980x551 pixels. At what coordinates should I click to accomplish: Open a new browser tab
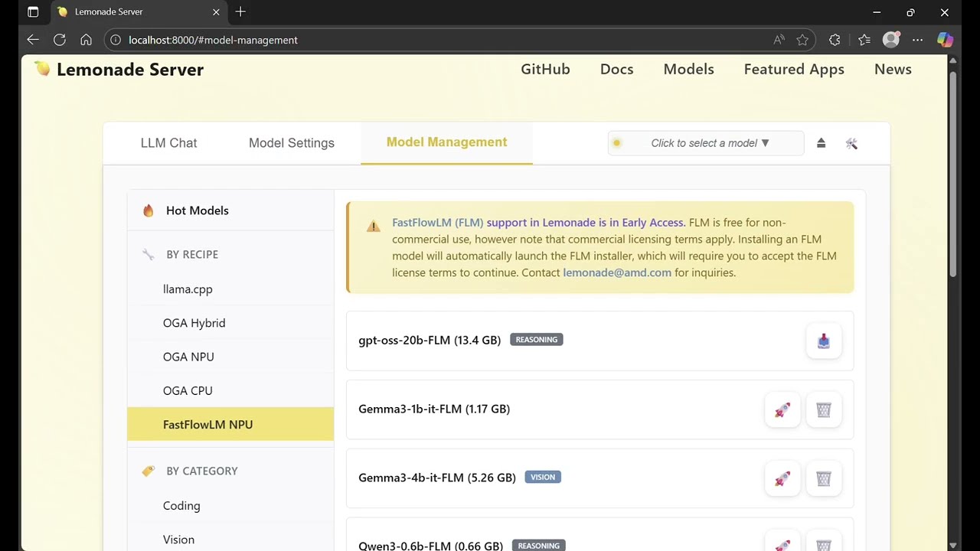pyautogui.click(x=240, y=11)
